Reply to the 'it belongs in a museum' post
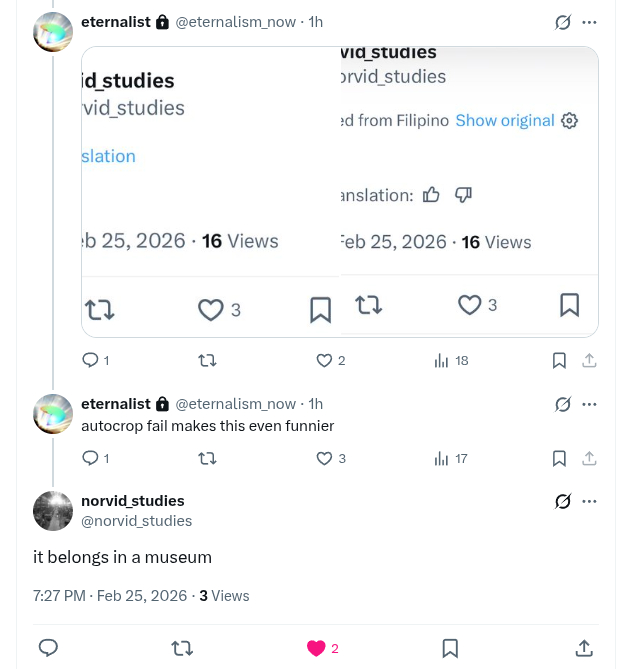619x669 pixels. click(48, 648)
